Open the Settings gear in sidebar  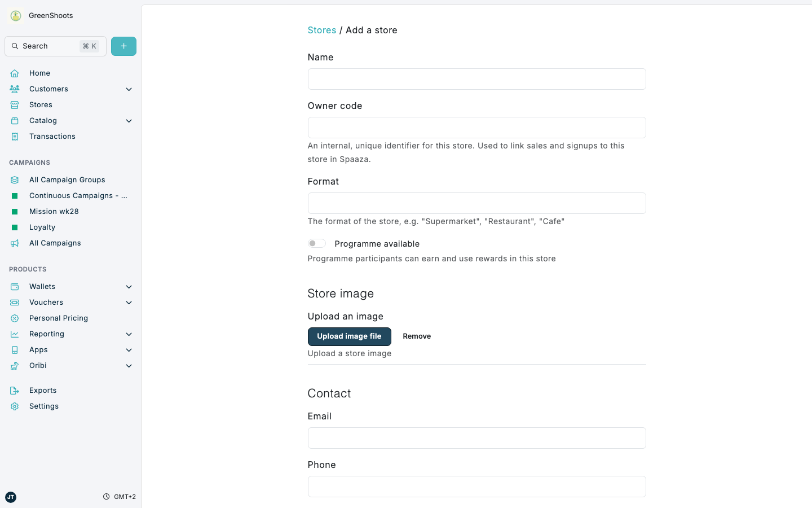point(15,406)
